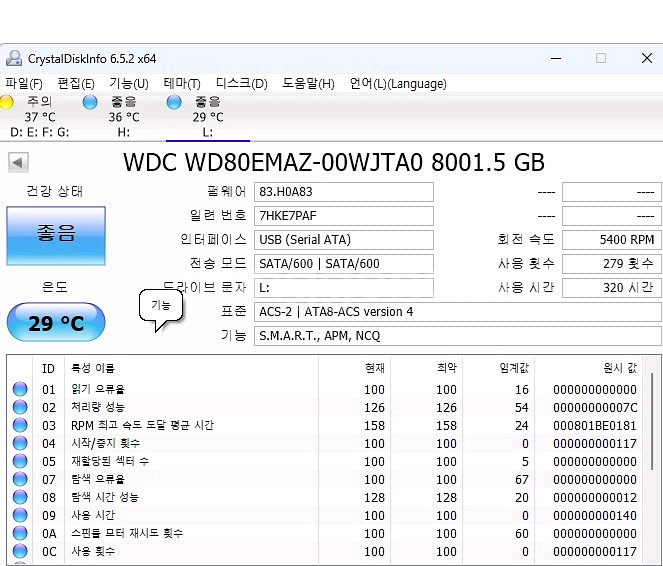This screenshot has width=663, height=566.
Task: Select the 시작/중지 횟수 attribute name
Action: pos(105,443)
